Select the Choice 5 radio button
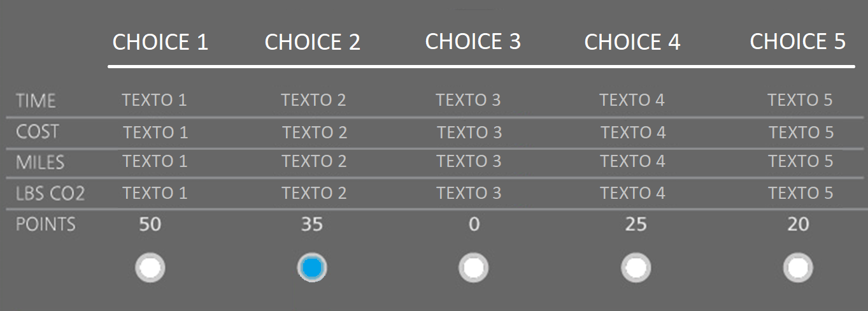 click(x=798, y=268)
